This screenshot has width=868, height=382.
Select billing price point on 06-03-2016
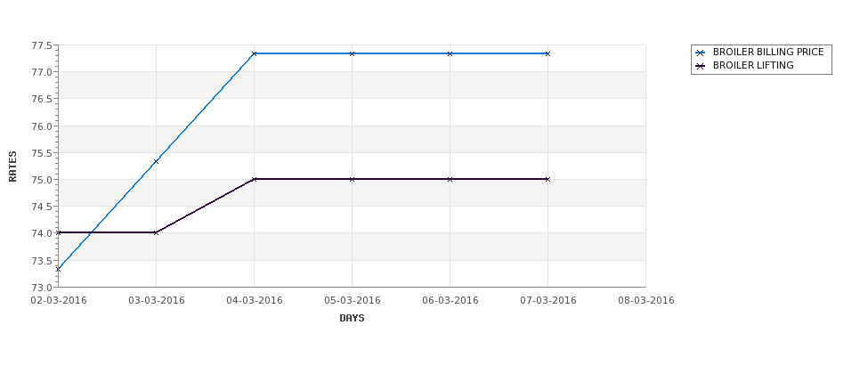450,53
